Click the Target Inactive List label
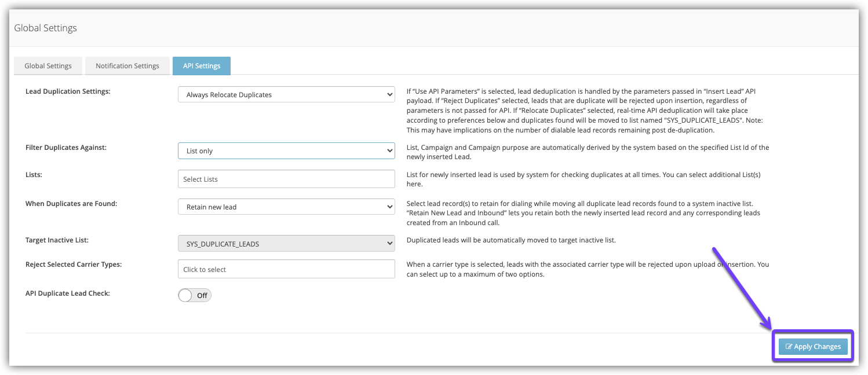The height and width of the screenshot is (375, 868). click(x=57, y=240)
